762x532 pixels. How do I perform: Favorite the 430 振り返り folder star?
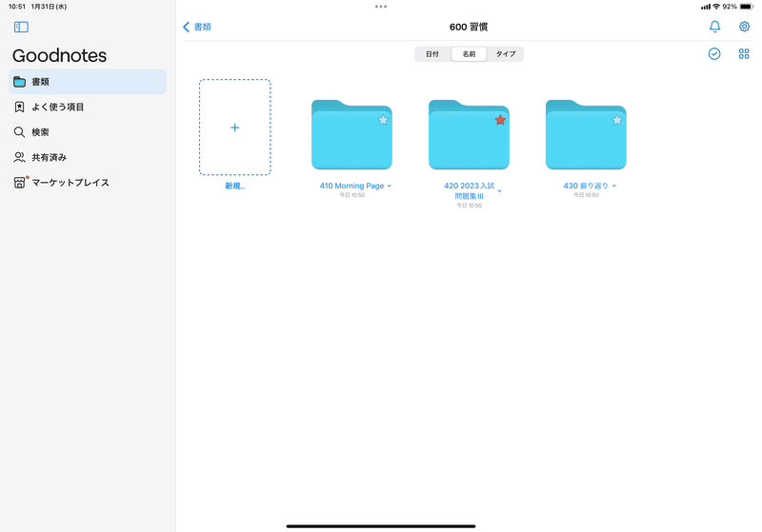point(617,120)
